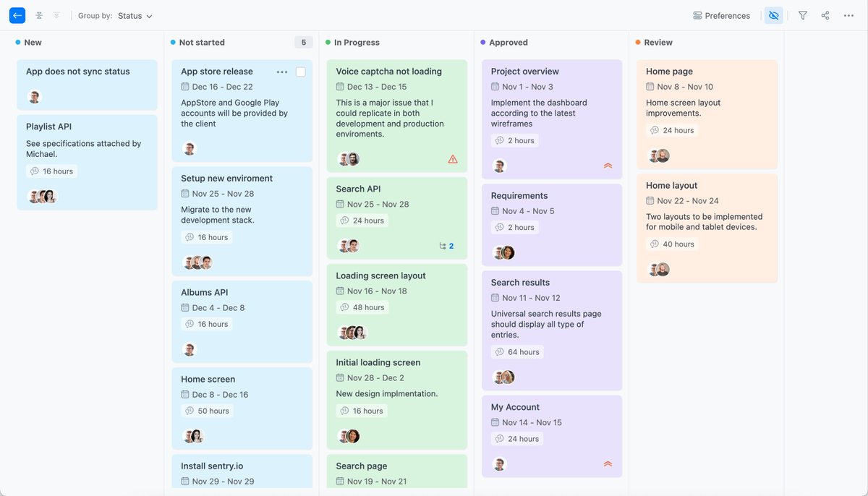
Task: Click the estimate clock icon on Initial loading screen
Action: click(x=345, y=411)
